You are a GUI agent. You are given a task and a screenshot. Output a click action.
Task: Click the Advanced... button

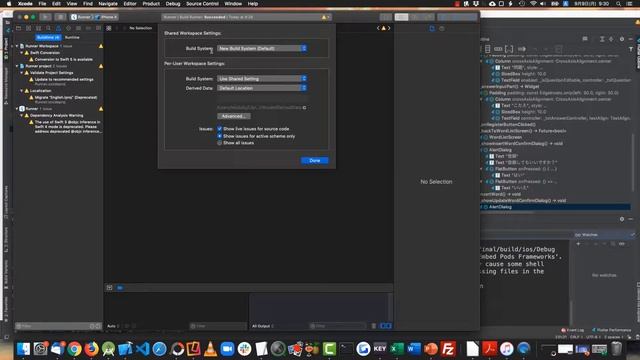(x=233, y=116)
